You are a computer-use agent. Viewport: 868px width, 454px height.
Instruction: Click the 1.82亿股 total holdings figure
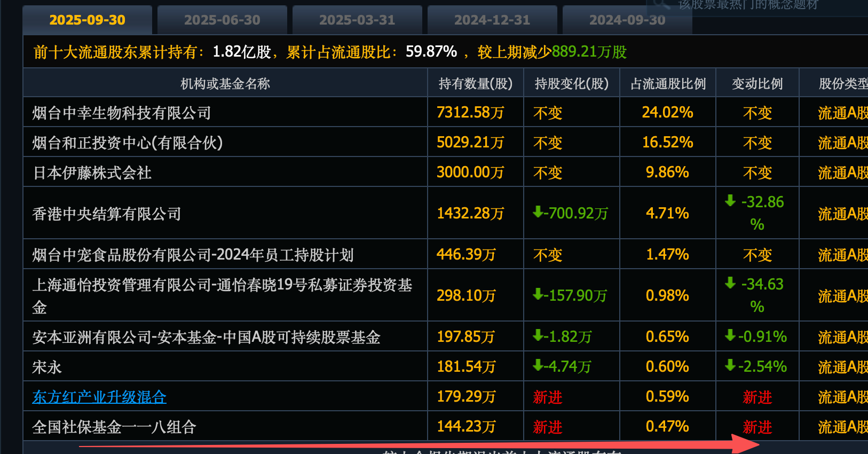242,52
